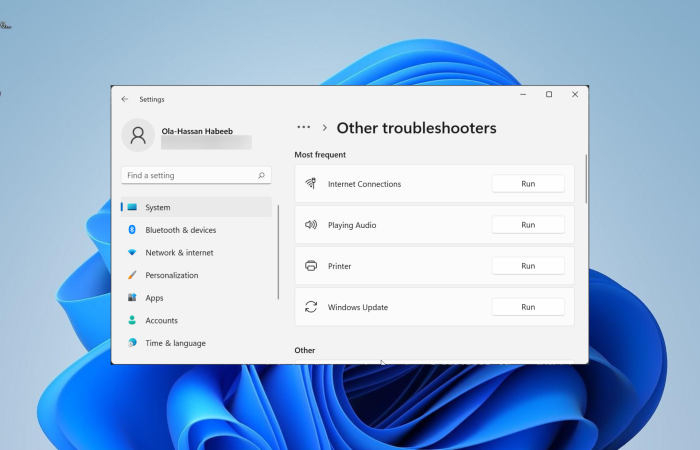This screenshot has height=450, width=700.
Task: Open breadcrumb three-dots menu
Action: point(304,127)
